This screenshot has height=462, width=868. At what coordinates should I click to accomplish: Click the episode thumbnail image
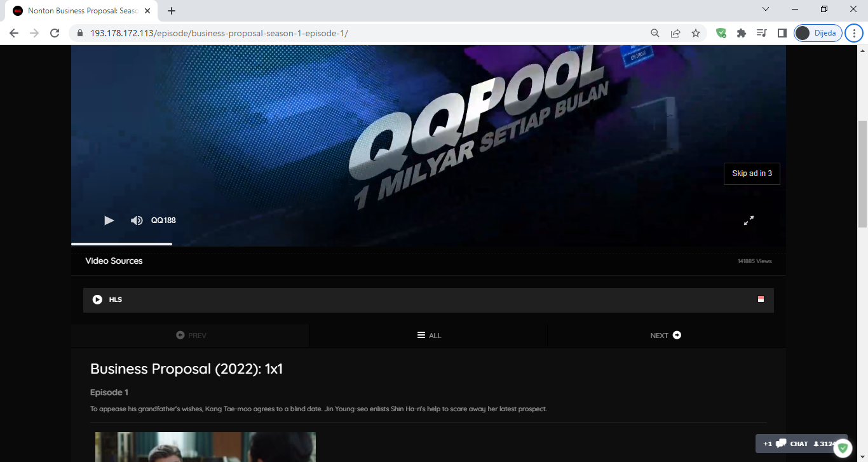[x=205, y=447]
